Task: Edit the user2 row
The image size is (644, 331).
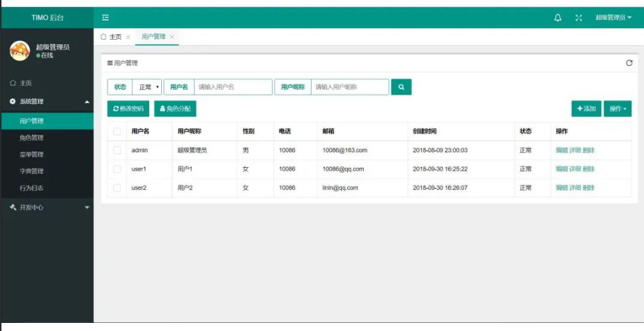Action: (x=561, y=188)
